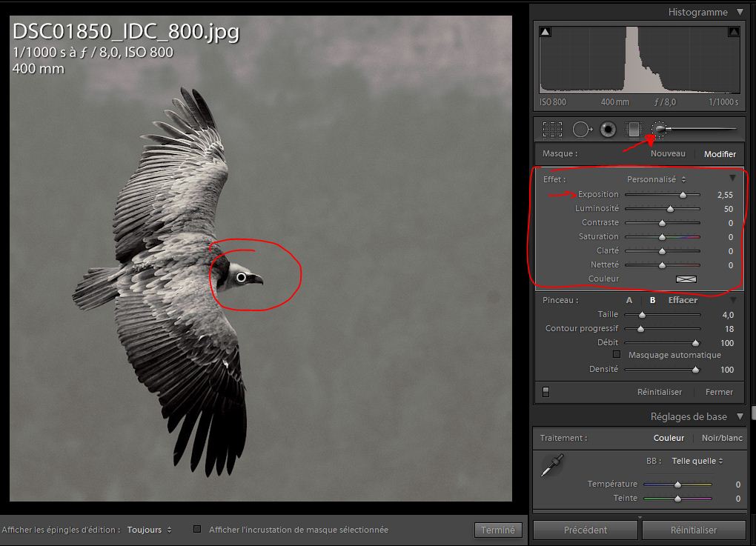The width and height of the screenshot is (756, 546).
Task: Adjust the Exposition slider handle
Action: pyautogui.click(x=683, y=195)
